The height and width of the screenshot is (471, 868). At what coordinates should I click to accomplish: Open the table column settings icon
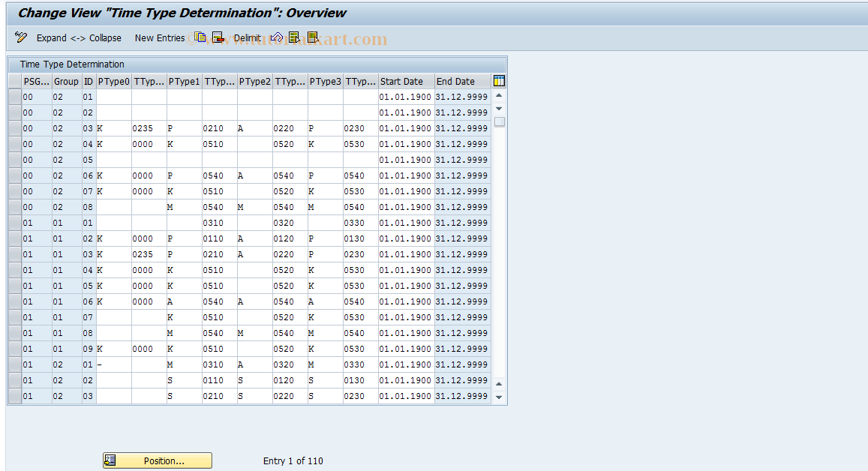(499, 81)
